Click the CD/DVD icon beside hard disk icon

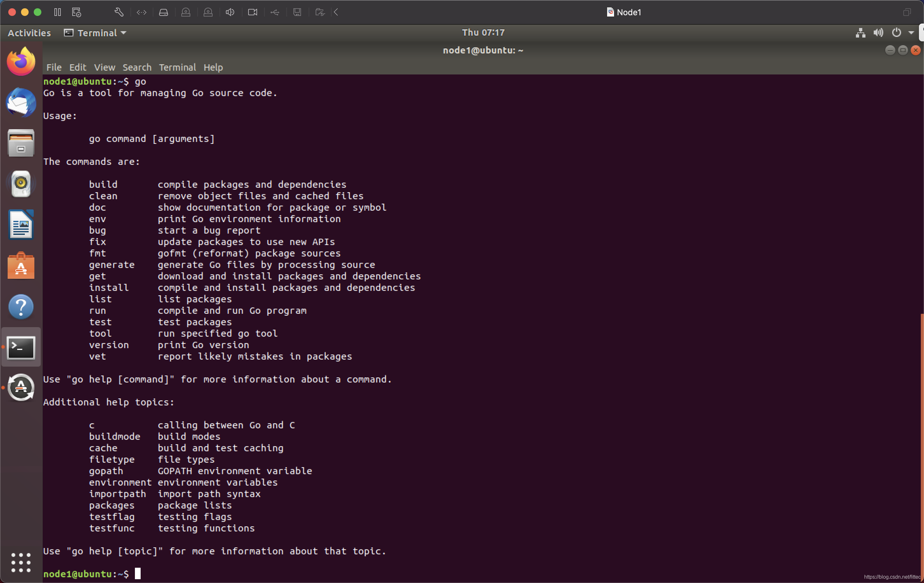pos(186,12)
